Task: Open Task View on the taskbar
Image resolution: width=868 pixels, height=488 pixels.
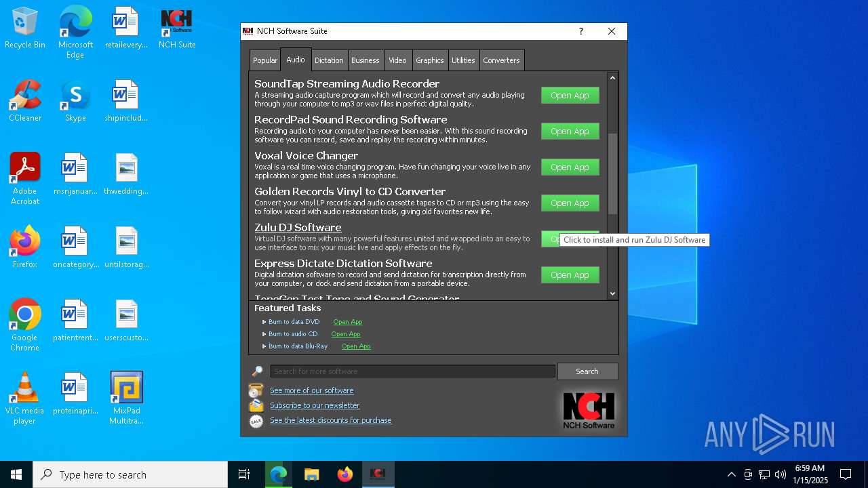Action: (x=244, y=474)
